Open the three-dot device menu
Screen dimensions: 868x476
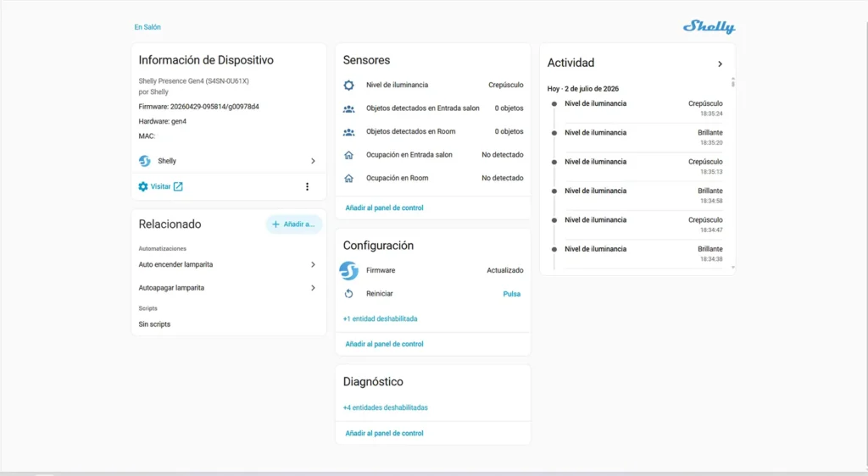point(307,187)
